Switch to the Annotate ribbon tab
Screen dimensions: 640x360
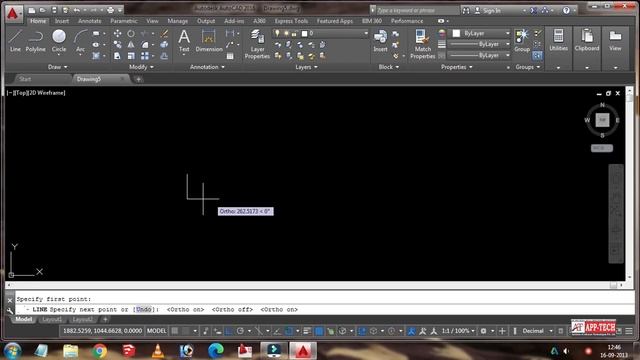89,21
